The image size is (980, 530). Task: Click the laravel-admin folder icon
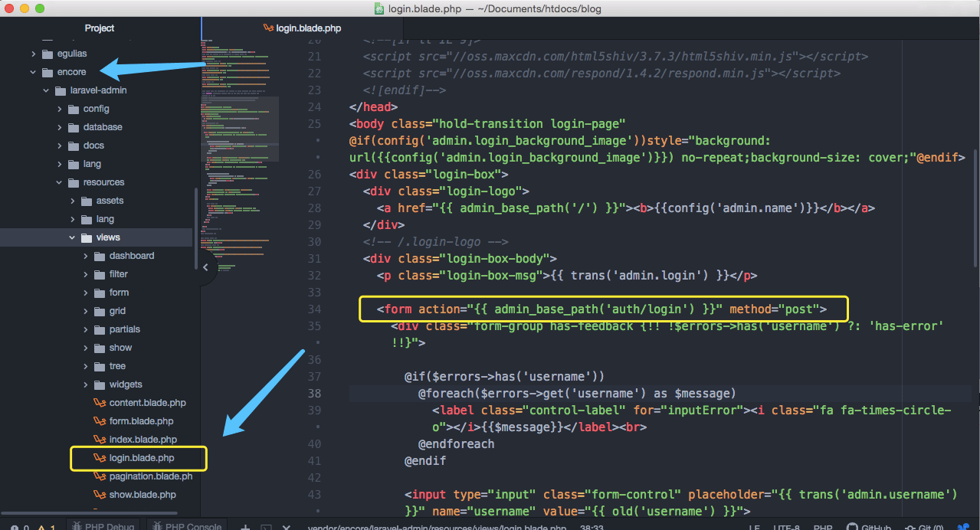(x=60, y=90)
